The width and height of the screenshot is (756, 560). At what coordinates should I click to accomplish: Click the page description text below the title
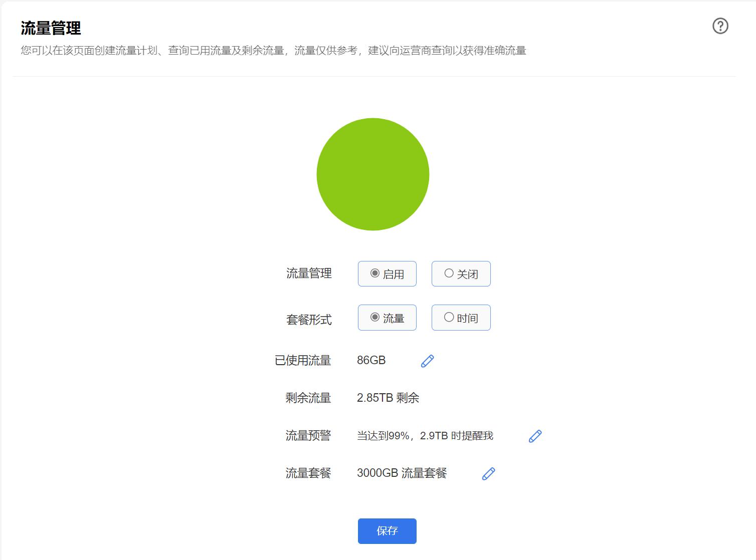click(x=273, y=50)
